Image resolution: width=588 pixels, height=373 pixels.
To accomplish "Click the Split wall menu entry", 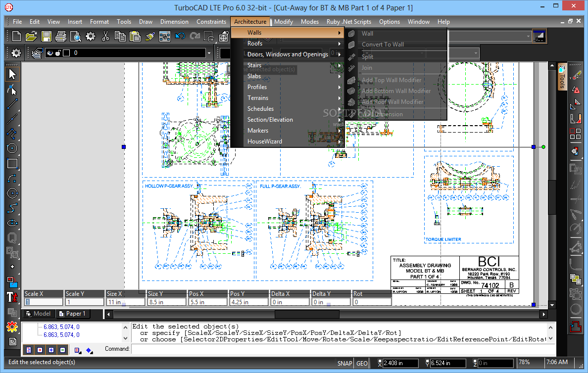I will click(396, 56).
